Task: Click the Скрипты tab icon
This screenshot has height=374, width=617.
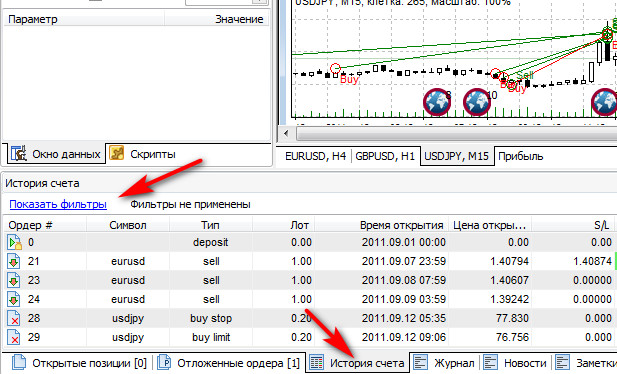Action: pos(116,153)
